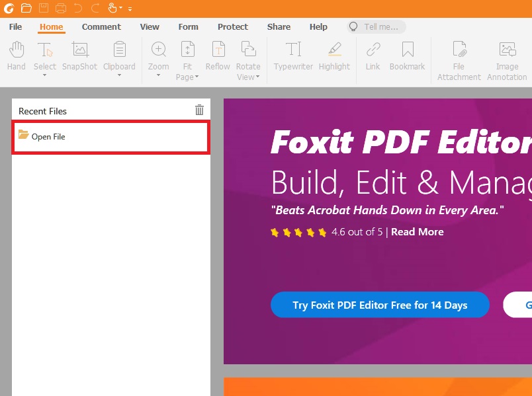532x396 pixels.
Task: Click the Save icon in quick access toolbar
Action: coord(44,8)
